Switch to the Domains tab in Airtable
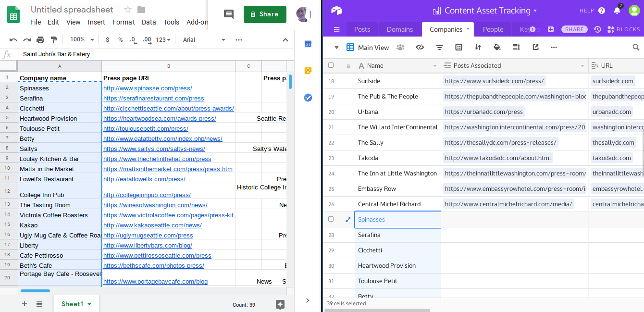 (x=400, y=29)
